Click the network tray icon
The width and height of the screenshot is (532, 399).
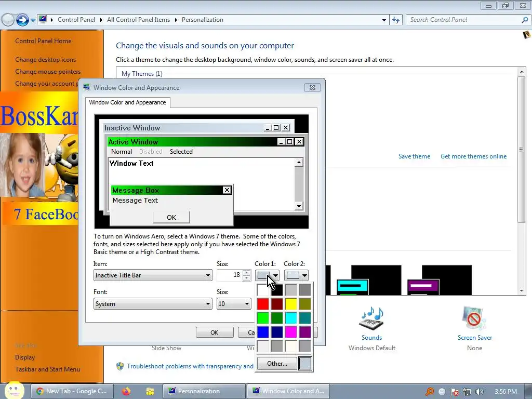coord(467,392)
